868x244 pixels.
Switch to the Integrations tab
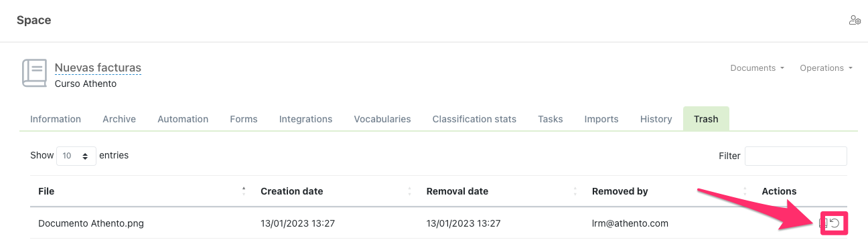click(x=305, y=119)
